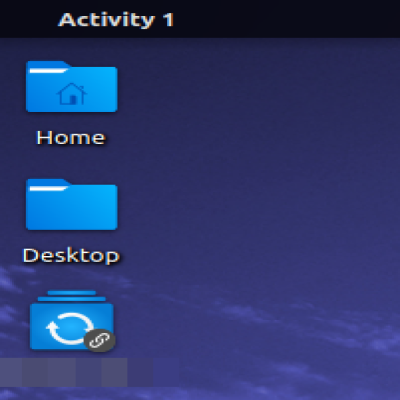Click the chain-link emblem on the shortcut icon
The height and width of the screenshot is (400, 400).
[x=100, y=340]
